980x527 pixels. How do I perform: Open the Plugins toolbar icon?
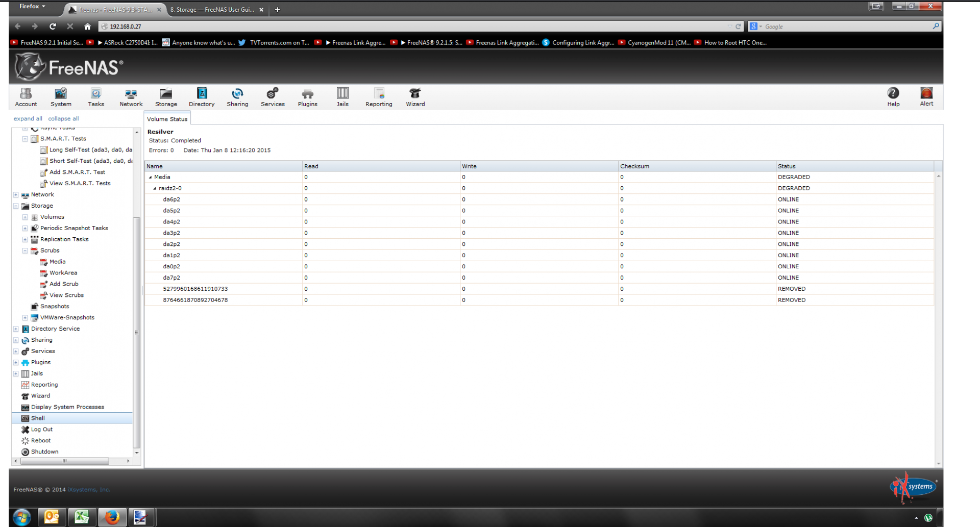308,97
